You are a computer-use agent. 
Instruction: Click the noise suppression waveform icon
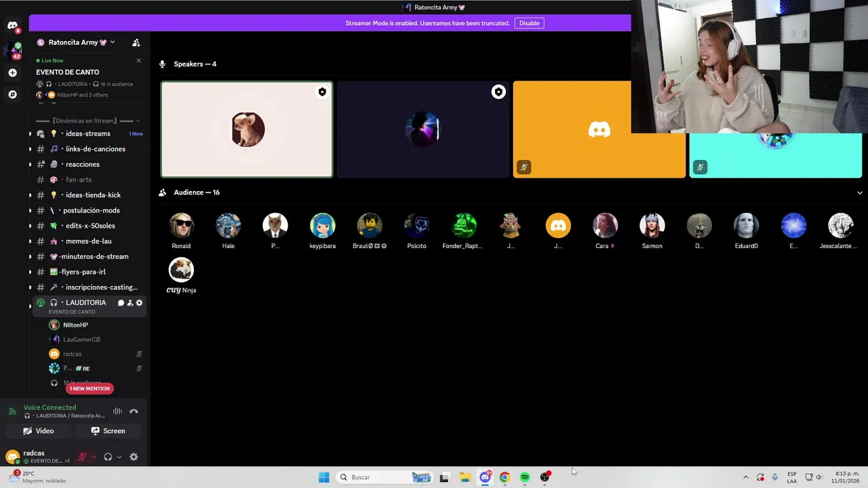tap(117, 411)
